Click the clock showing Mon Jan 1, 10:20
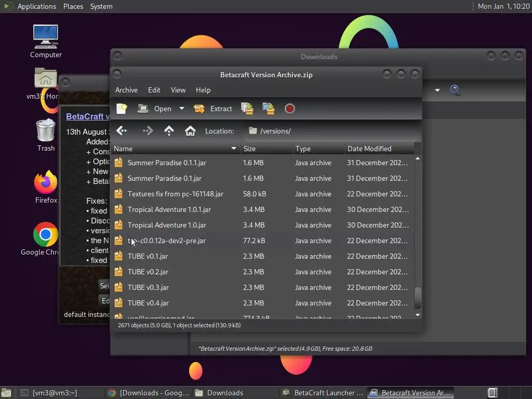The image size is (532, 399). 503,6
